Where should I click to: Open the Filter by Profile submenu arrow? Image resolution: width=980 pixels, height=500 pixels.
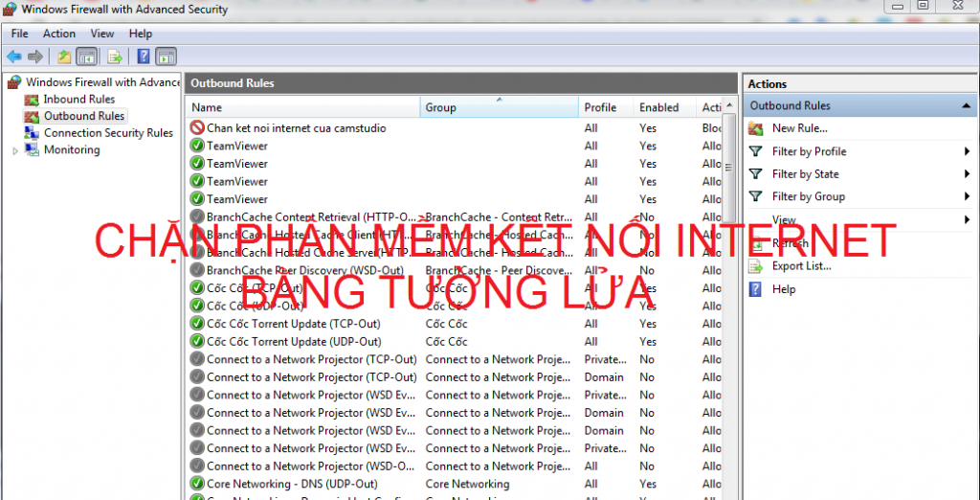[967, 151]
